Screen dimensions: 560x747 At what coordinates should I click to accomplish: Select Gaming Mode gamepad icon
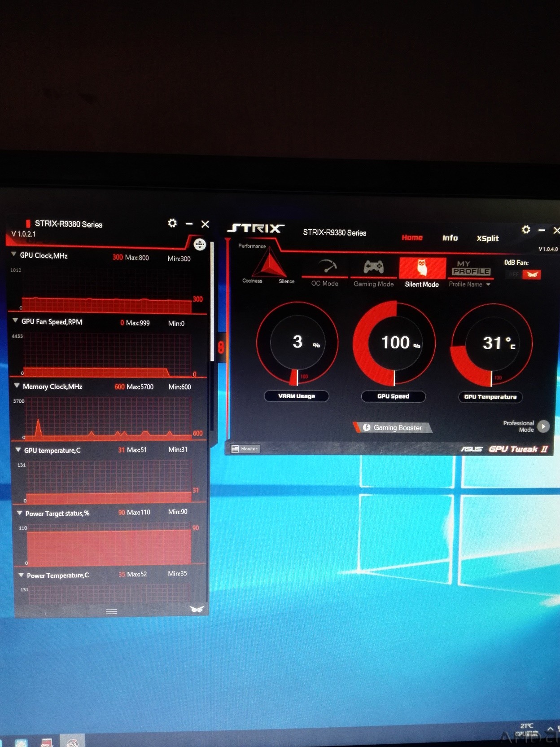[x=373, y=267]
